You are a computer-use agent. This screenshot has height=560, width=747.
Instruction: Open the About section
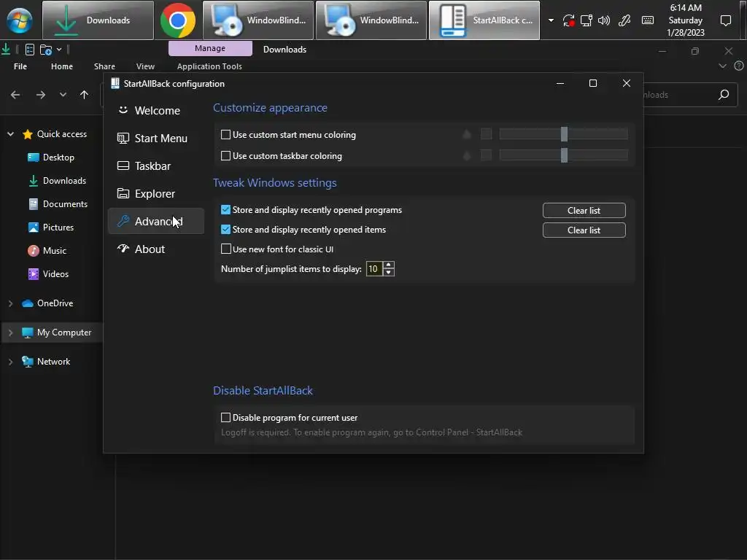pos(156,249)
